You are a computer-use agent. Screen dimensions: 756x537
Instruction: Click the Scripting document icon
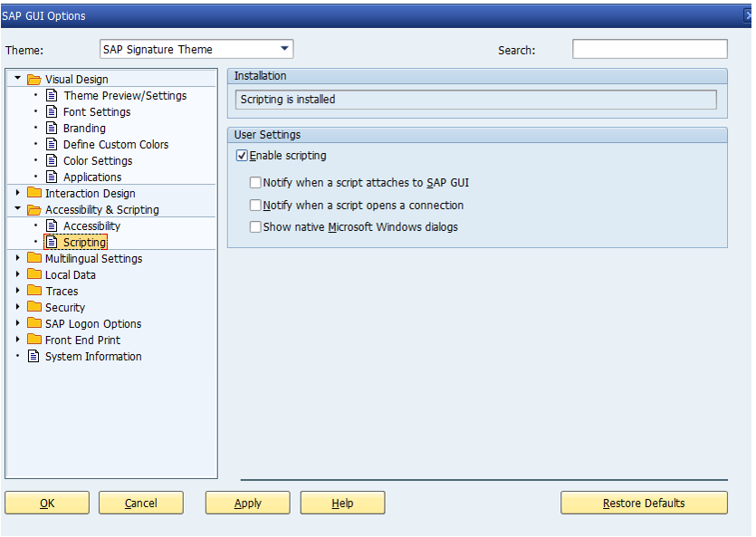[52, 242]
